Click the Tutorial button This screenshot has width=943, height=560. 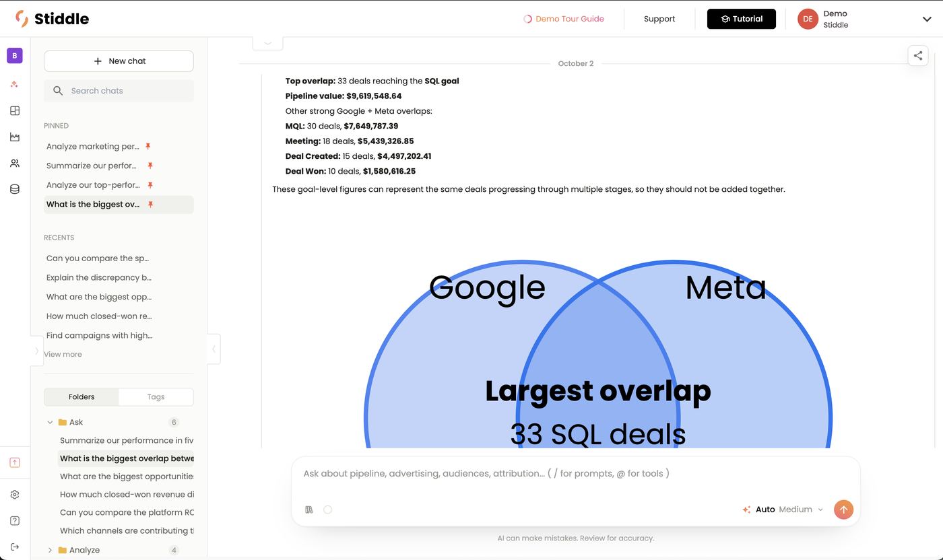coord(742,19)
